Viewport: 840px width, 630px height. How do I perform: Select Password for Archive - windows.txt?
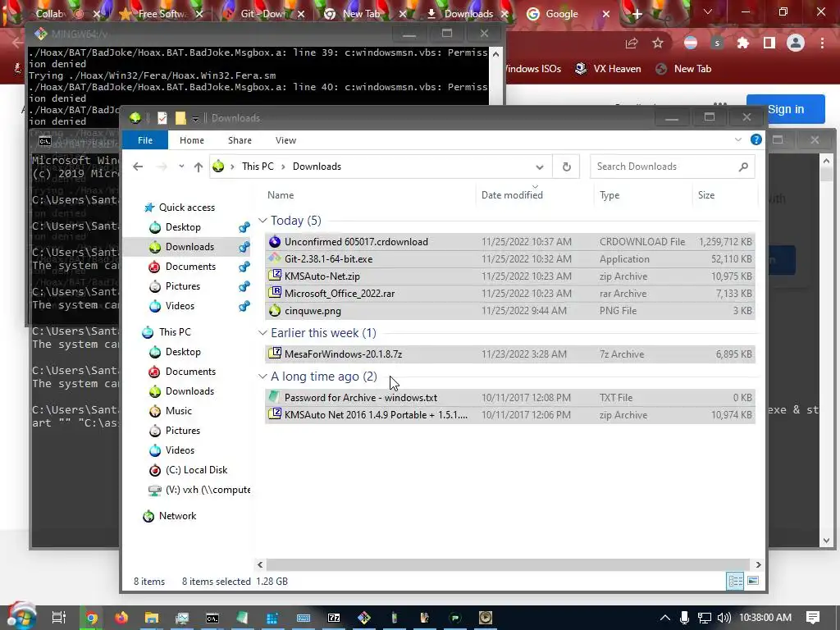coord(509,398)
